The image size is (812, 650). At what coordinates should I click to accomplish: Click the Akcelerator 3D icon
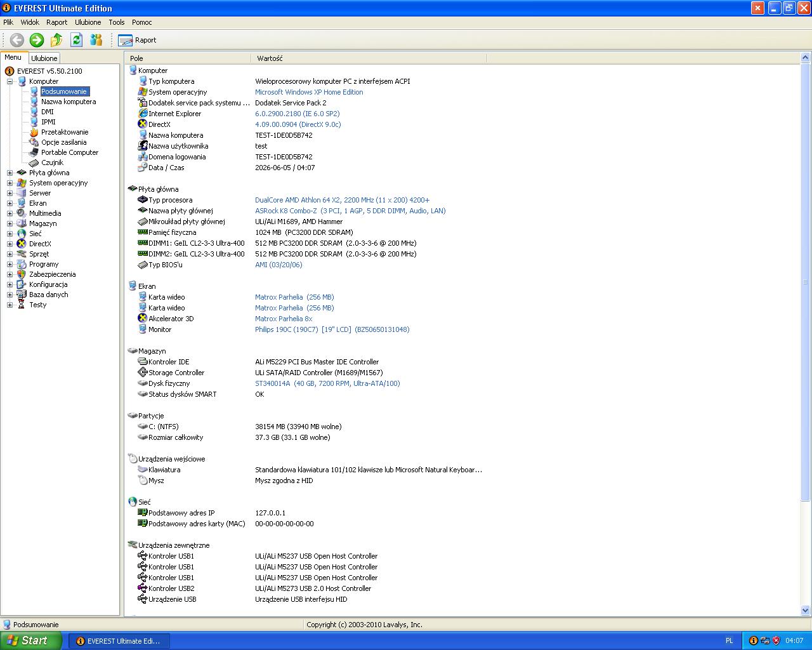click(143, 319)
